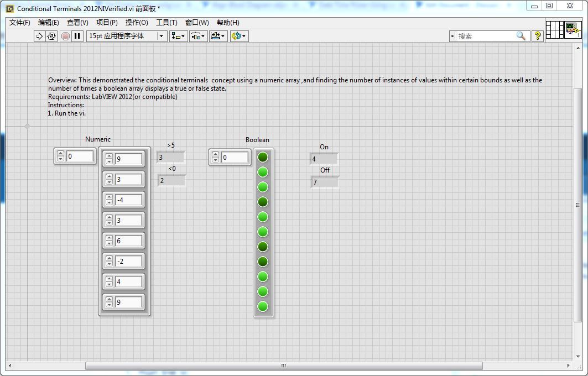Viewport: 588px width, 376px height.
Task: Open the Resize Objects tool
Action: click(218, 36)
